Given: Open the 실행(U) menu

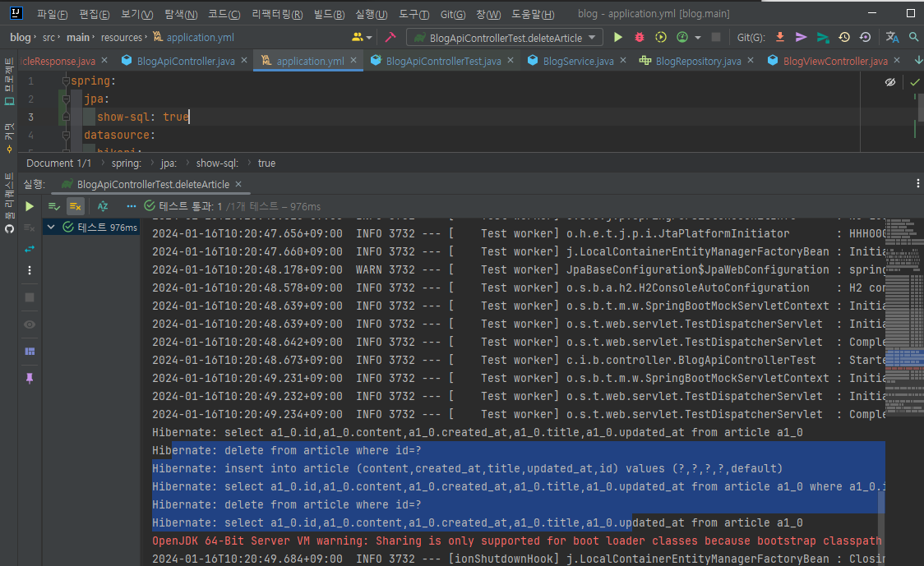Looking at the screenshot, I should pyautogui.click(x=372, y=14).
